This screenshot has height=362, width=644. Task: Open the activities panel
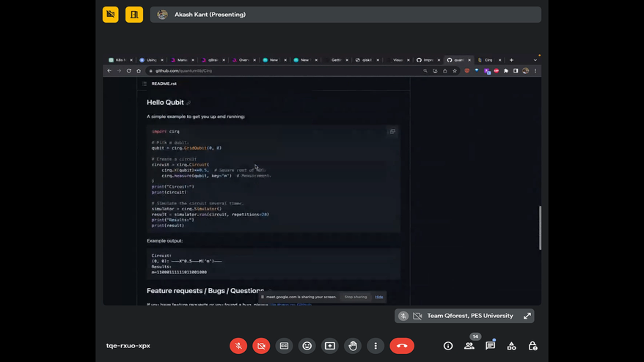512,346
